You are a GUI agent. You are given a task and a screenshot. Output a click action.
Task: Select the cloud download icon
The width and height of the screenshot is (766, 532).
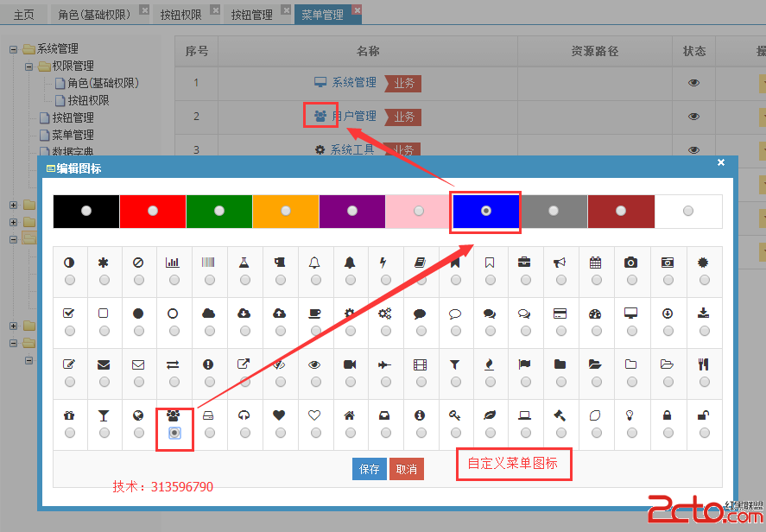click(x=244, y=313)
